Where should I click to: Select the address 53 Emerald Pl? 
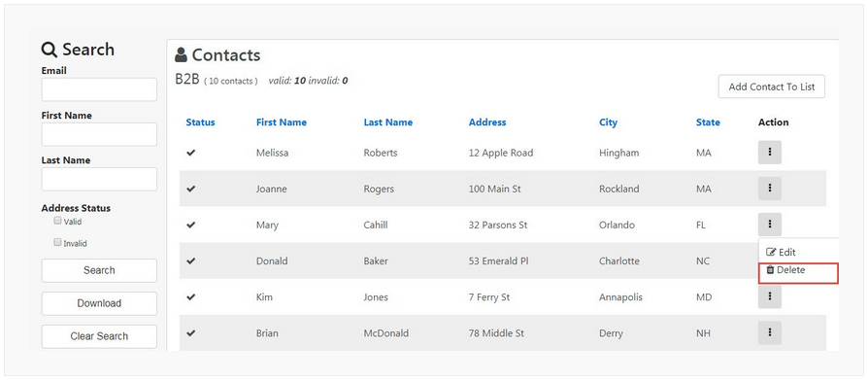coord(499,260)
